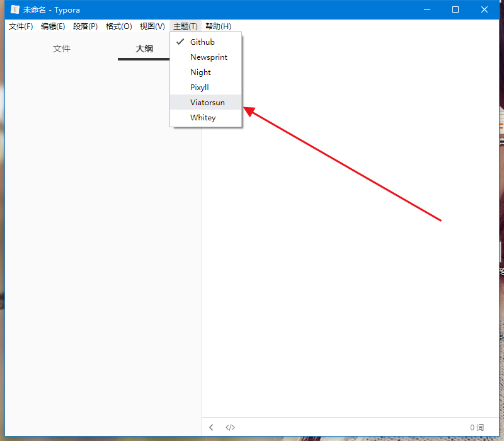
Task: Open the 文件(F) menu
Action: [21, 26]
